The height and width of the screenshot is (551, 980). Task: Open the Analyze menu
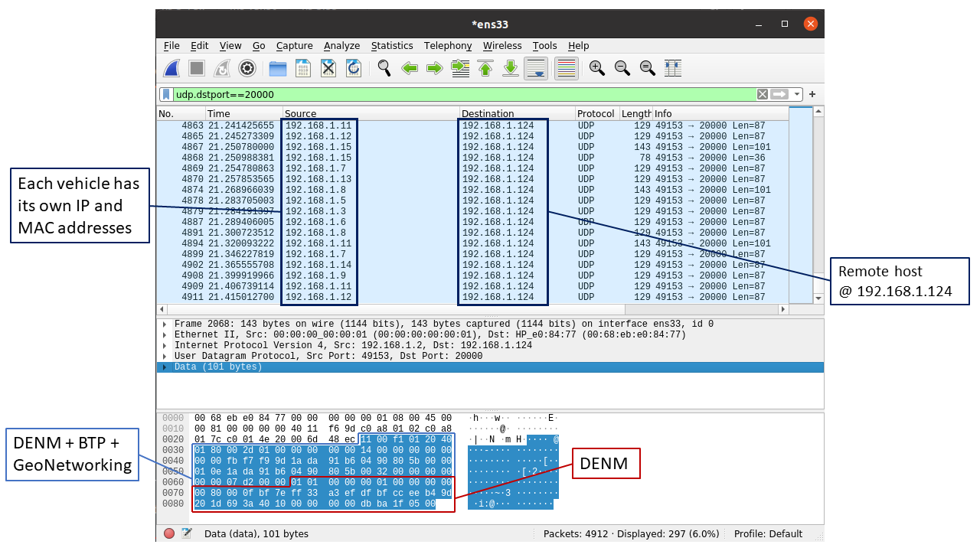point(341,46)
